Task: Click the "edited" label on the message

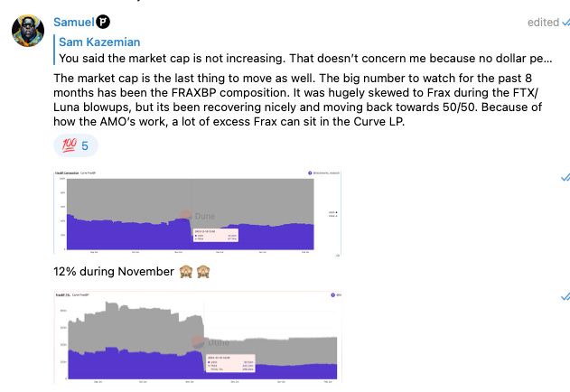Action: click(543, 22)
